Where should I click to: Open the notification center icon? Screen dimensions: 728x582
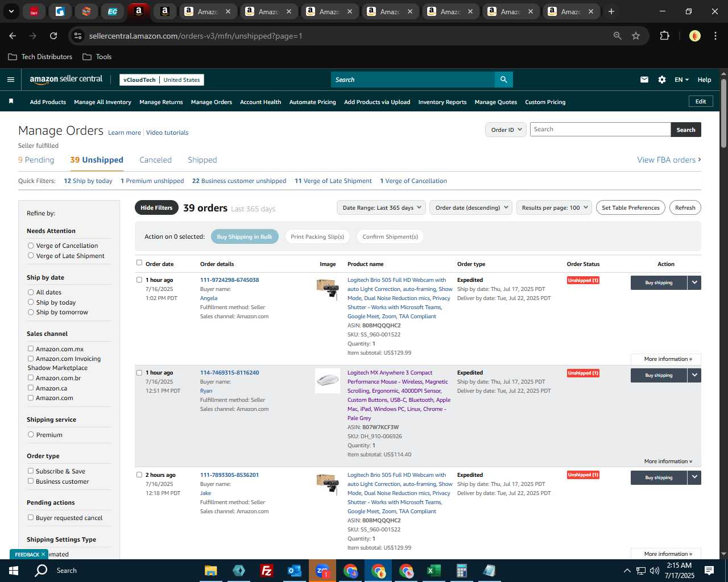tap(709, 571)
